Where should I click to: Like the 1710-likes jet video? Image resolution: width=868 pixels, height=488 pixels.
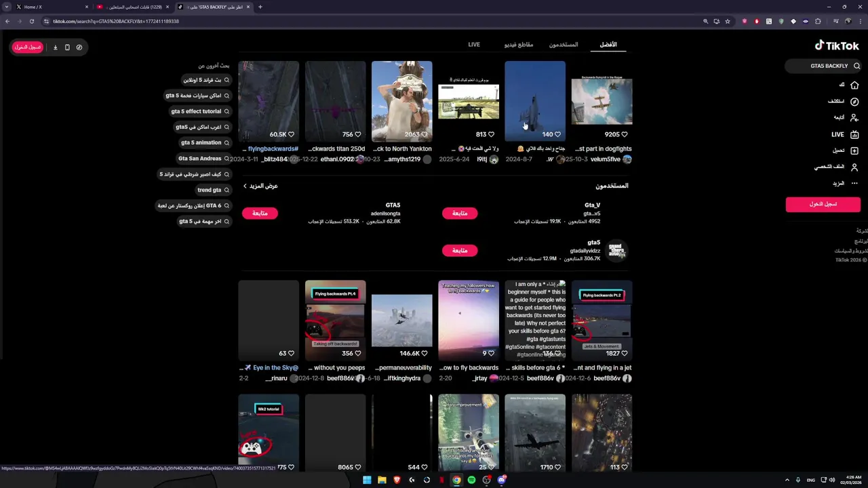click(x=558, y=467)
